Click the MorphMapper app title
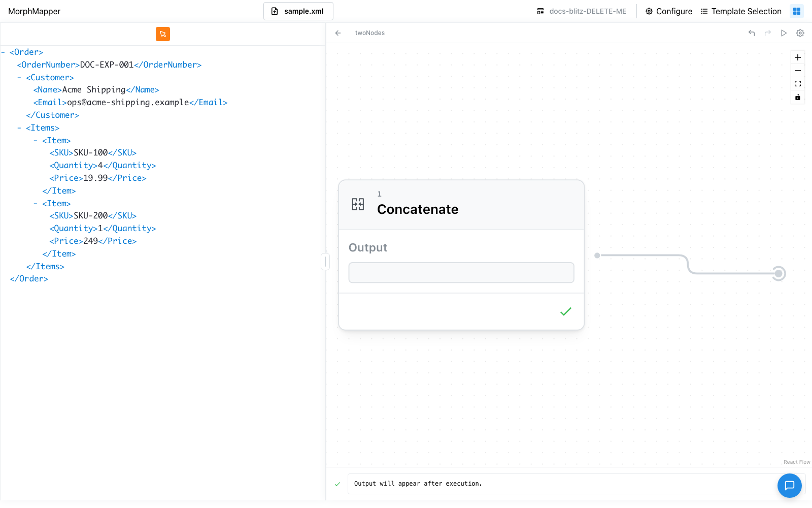This screenshot has height=508, width=812. [x=34, y=11]
